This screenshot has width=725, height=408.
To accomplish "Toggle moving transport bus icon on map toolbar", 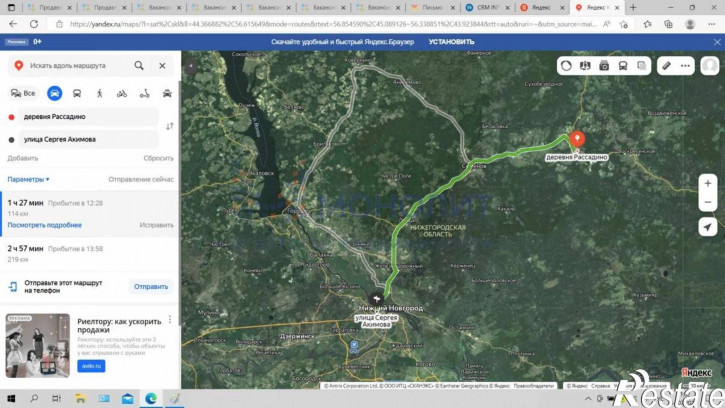I will (623, 66).
